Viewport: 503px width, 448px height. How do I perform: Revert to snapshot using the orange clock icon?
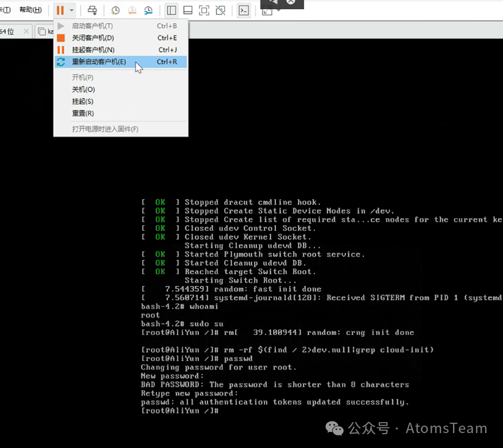click(132, 10)
